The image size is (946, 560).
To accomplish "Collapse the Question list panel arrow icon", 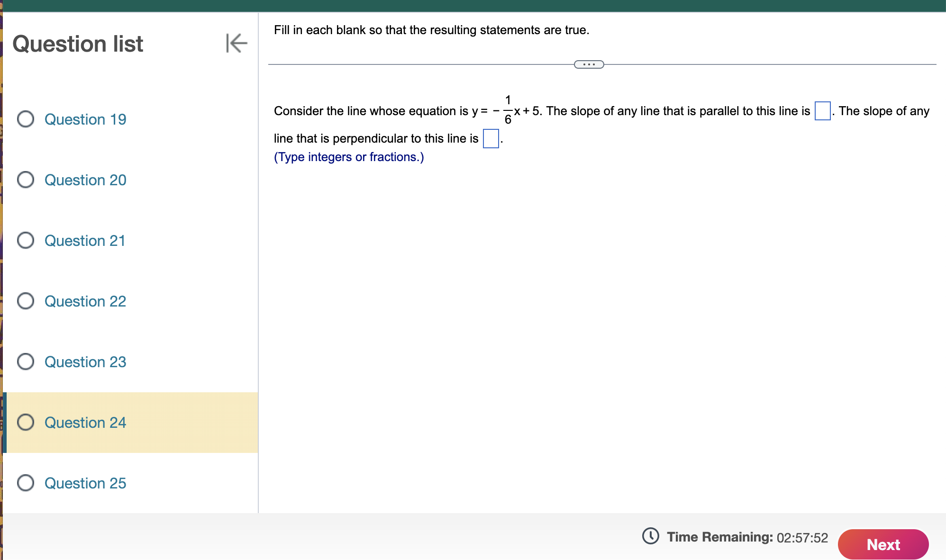I will coord(236,43).
